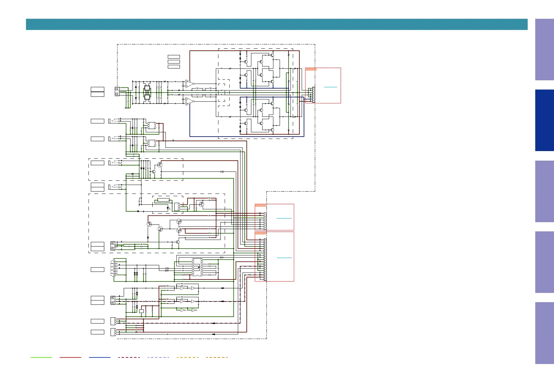This screenshot has width=554, height=392.
Task: Follow cyan link in top pink connector box
Action: [x=330, y=87]
